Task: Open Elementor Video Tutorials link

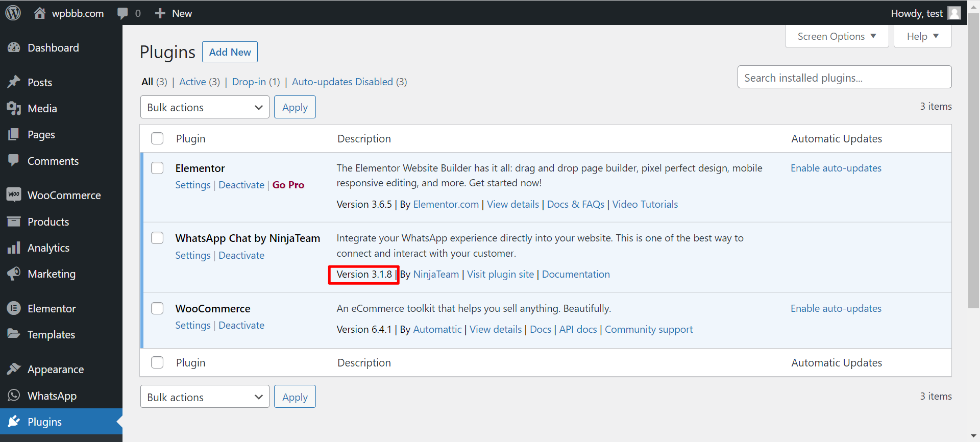Action: coord(645,204)
